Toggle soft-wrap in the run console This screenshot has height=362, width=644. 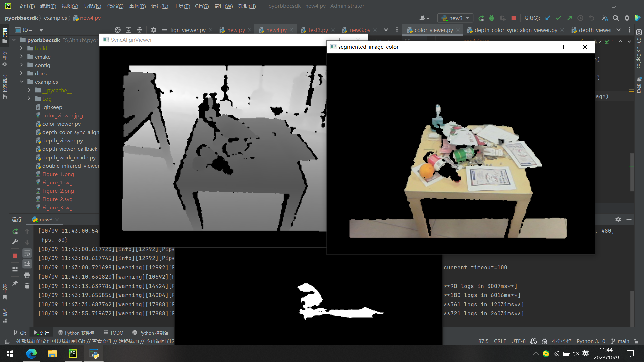tap(27, 253)
